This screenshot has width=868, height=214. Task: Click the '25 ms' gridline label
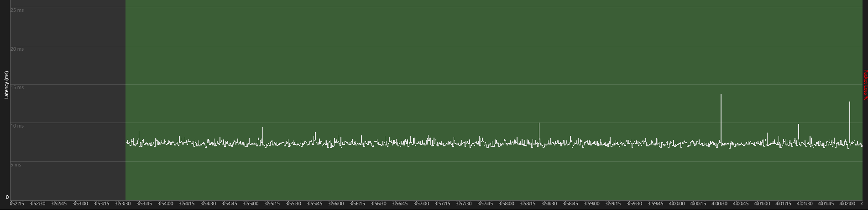tap(17, 10)
